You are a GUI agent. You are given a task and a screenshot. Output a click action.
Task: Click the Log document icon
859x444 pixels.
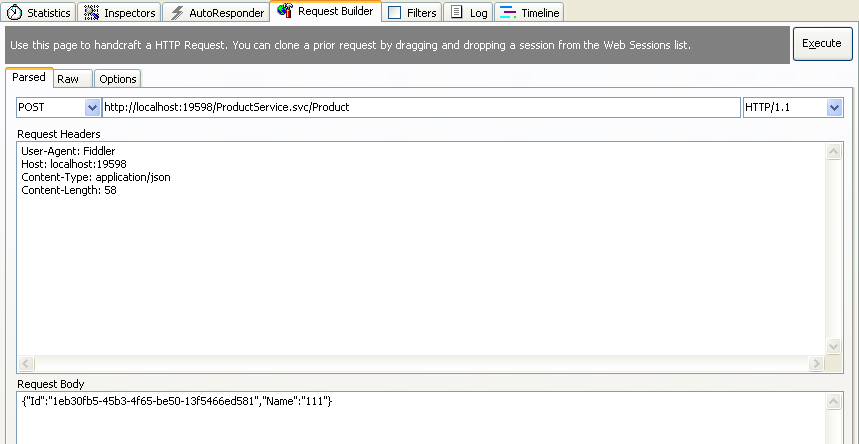pyautogui.click(x=457, y=12)
